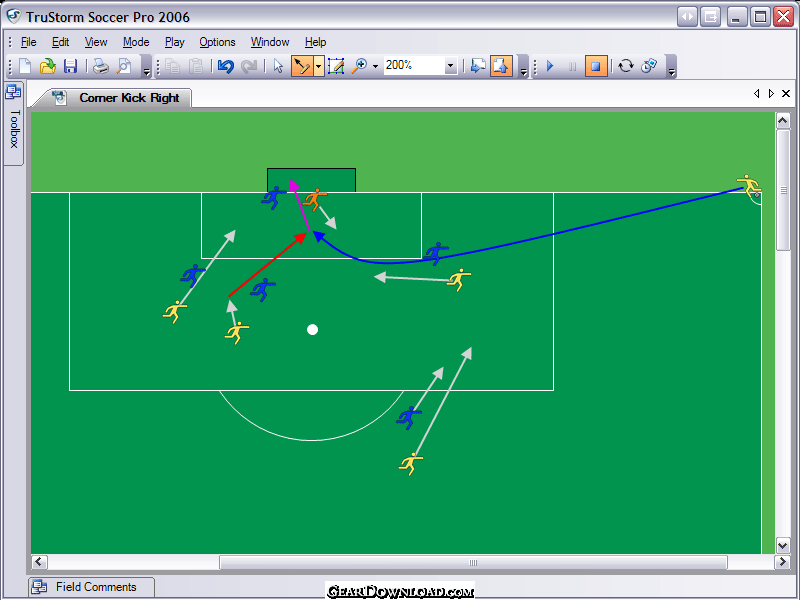
Task: Click the title bar back-forward arrows button
Action: pos(687,17)
